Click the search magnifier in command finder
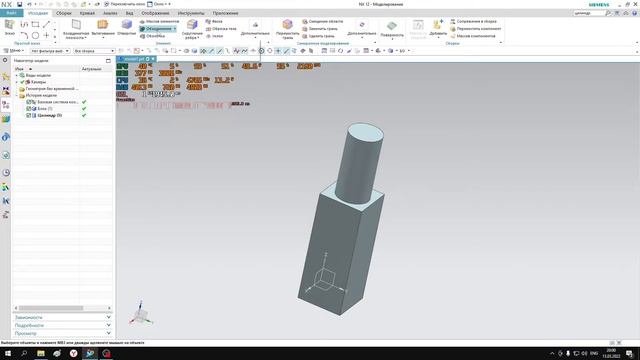This screenshot has width=640, height=360. (608, 13)
